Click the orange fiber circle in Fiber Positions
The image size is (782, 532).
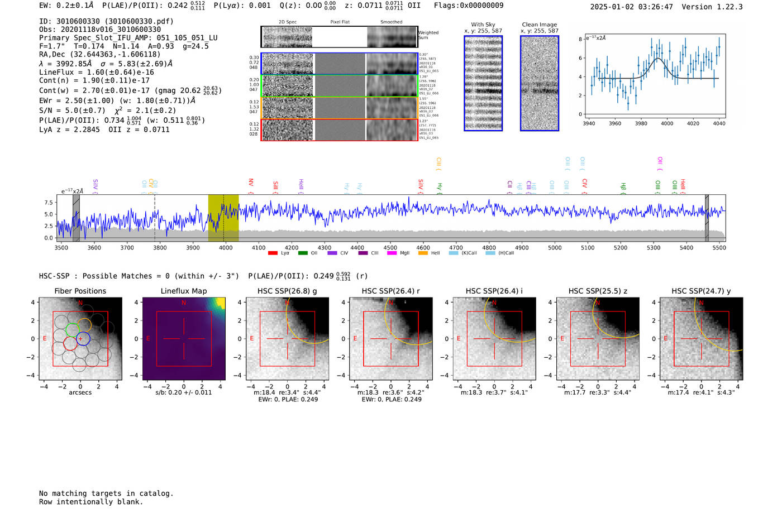(84, 325)
